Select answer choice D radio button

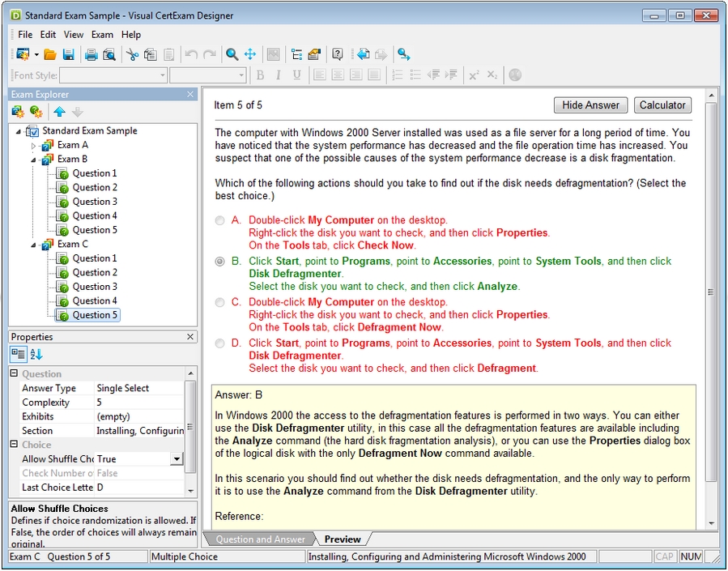(x=219, y=343)
